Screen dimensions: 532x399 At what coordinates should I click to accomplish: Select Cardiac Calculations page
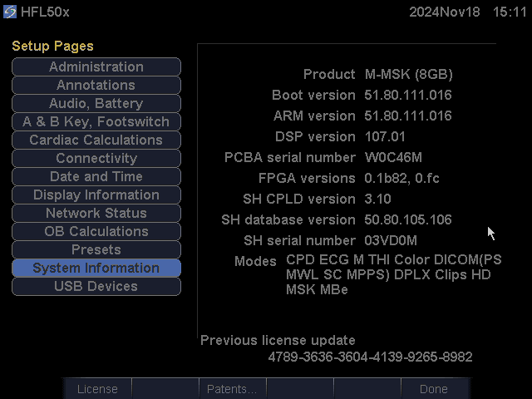tap(96, 140)
